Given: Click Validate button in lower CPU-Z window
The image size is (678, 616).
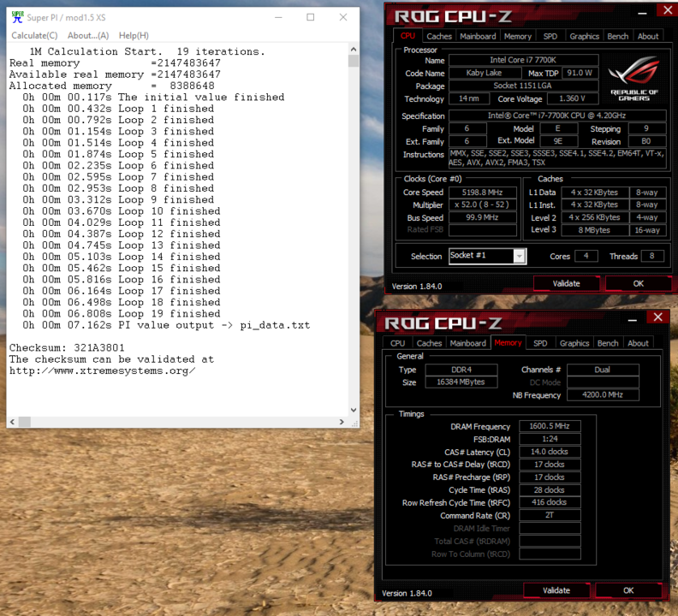Looking at the screenshot, I should (x=556, y=590).
